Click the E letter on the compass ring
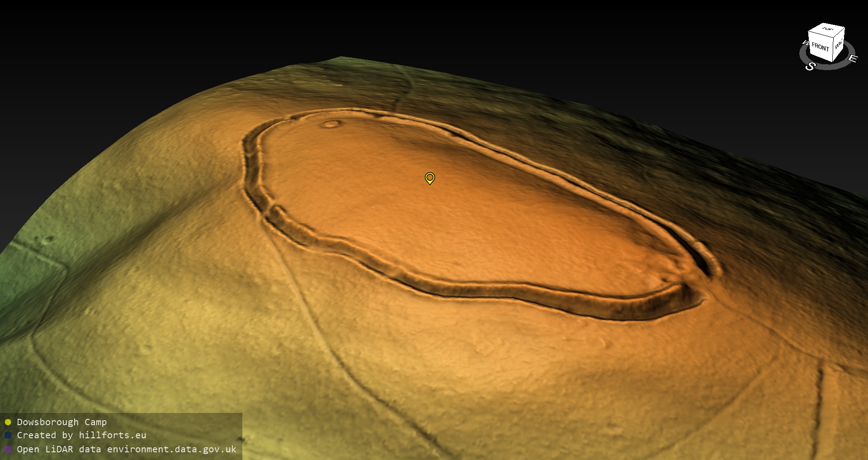This screenshot has height=460, width=868. [852, 59]
